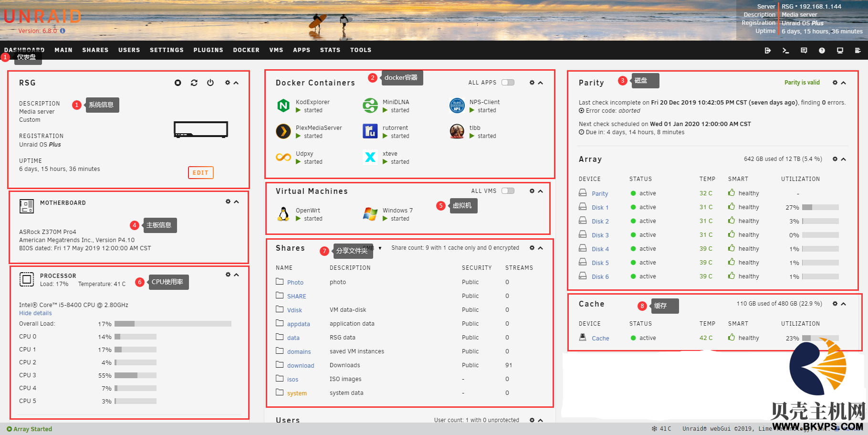Open settings gear of Shares panel
The width and height of the screenshot is (868, 435).
[532, 248]
